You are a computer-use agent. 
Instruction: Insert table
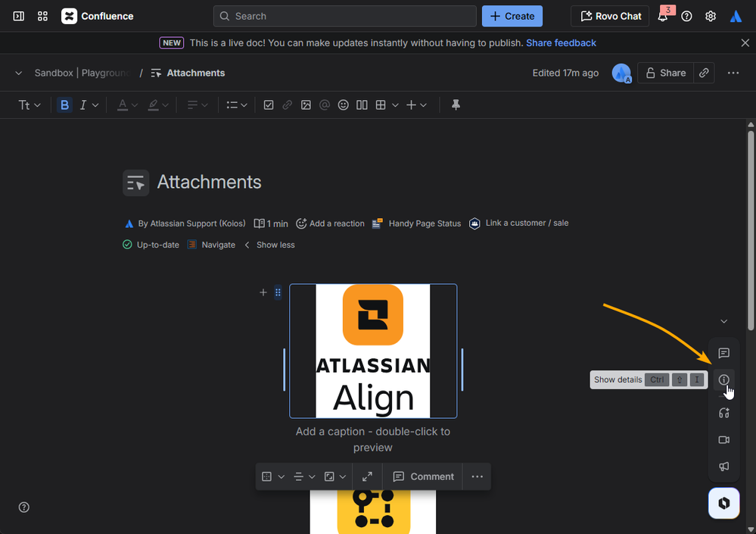[381, 105]
